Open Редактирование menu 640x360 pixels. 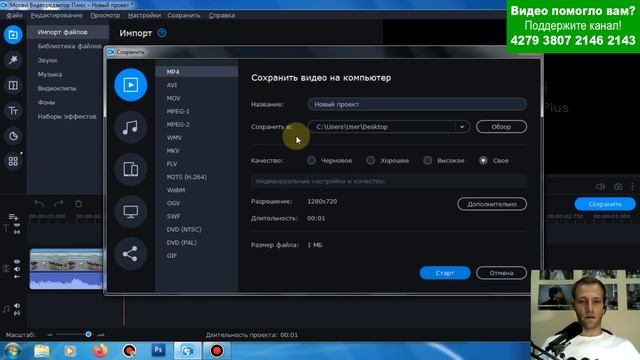56,15
